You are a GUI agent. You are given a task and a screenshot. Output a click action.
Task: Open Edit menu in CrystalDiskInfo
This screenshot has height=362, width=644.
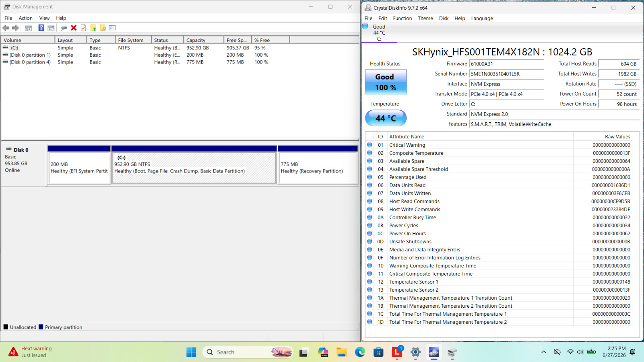click(383, 19)
